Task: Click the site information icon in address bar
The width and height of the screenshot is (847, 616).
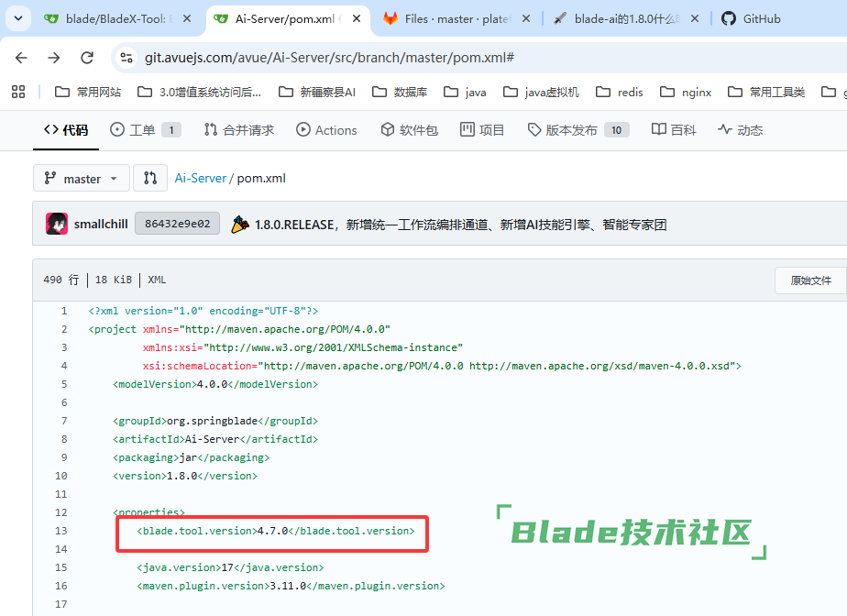Action: point(126,57)
